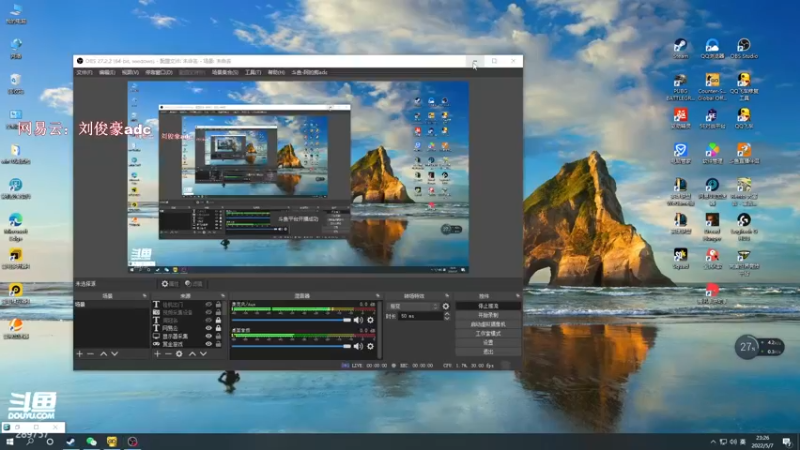The width and height of the screenshot is (800, 450).
Task: Open the 停靠窗口(D) menu
Action: pyautogui.click(x=159, y=72)
